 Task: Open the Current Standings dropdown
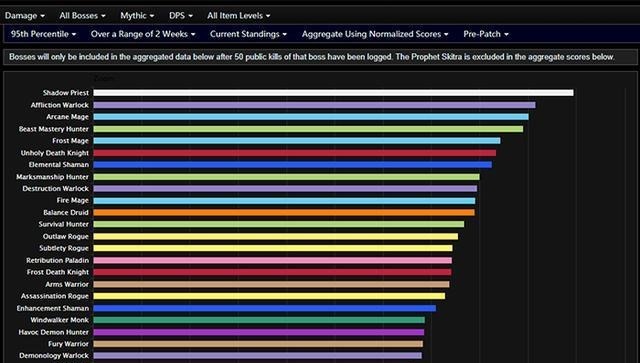click(248, 34)
